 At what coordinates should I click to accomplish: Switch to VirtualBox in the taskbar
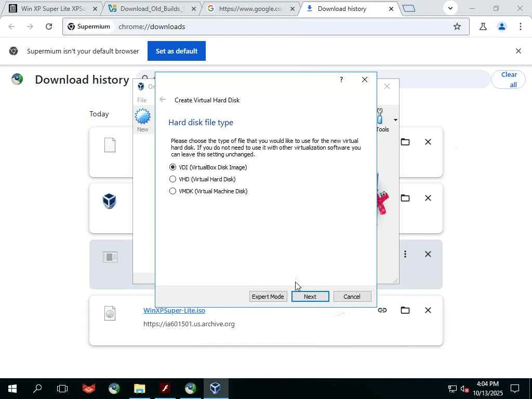(x=216, y=389)
